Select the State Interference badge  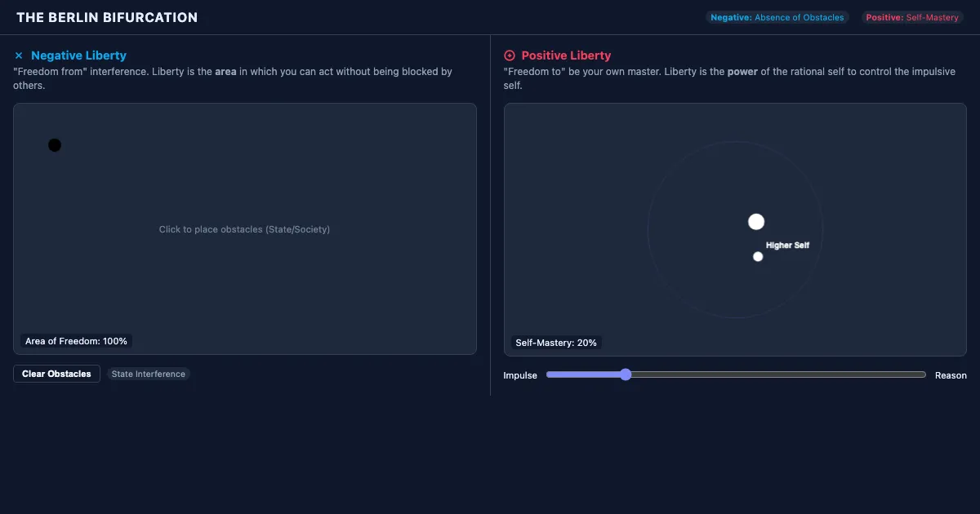[x=149, y=374]
